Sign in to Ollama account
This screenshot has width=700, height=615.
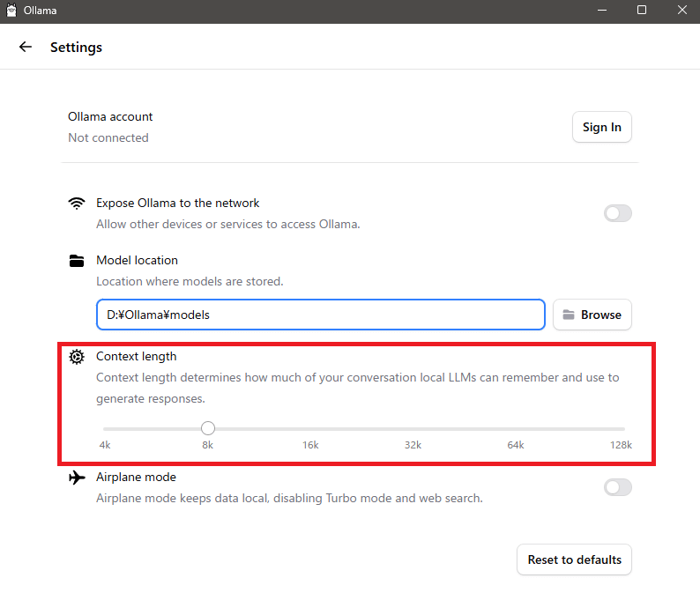[602, 127]
